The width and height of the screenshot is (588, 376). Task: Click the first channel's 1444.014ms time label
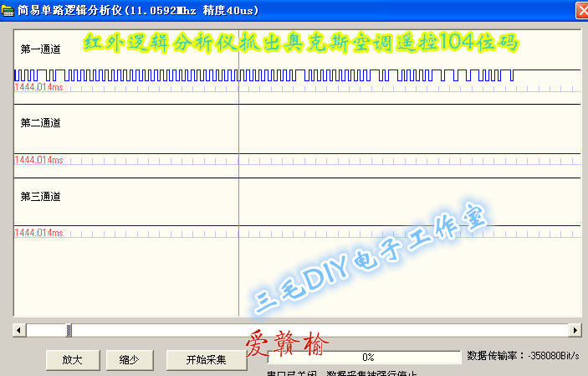point(38,87)
